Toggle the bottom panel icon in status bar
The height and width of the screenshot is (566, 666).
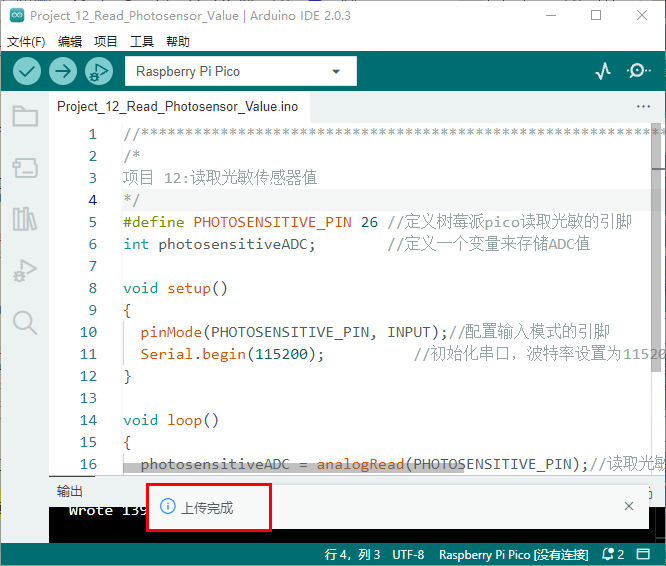click(x=643, y=554)
